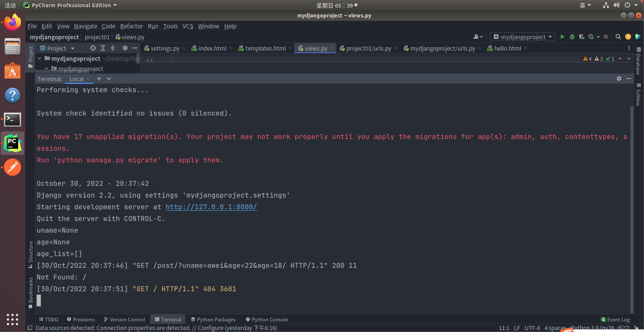The height and width of the screenshot is (332, 644).
Task: Open the Refactor menu
Action: point(132,26)
